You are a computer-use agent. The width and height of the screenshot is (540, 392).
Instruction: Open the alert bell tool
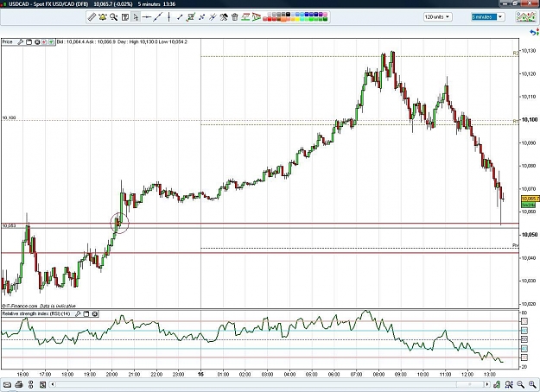(x=103, y=17)
